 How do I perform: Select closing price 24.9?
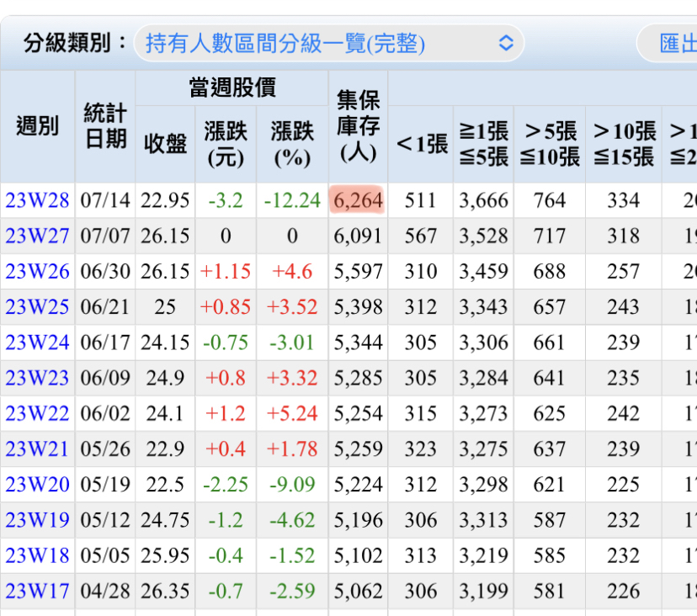(165, 378)
